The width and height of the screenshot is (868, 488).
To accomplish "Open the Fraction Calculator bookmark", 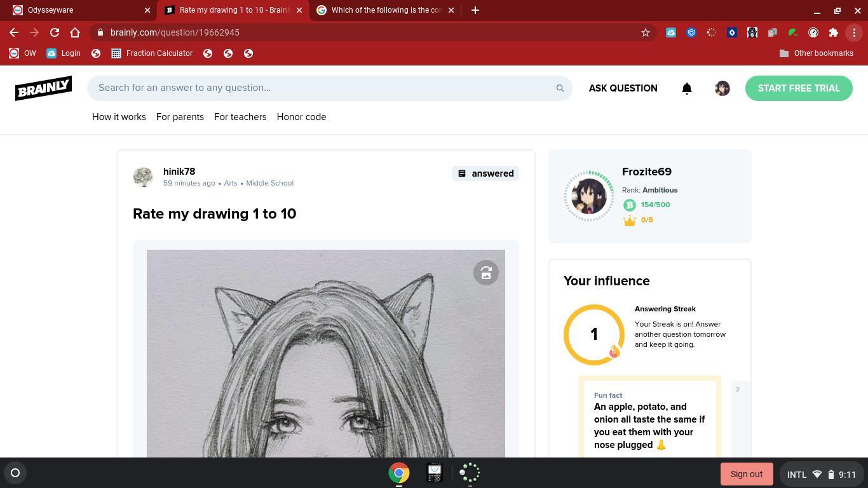I will click(152, 53).
